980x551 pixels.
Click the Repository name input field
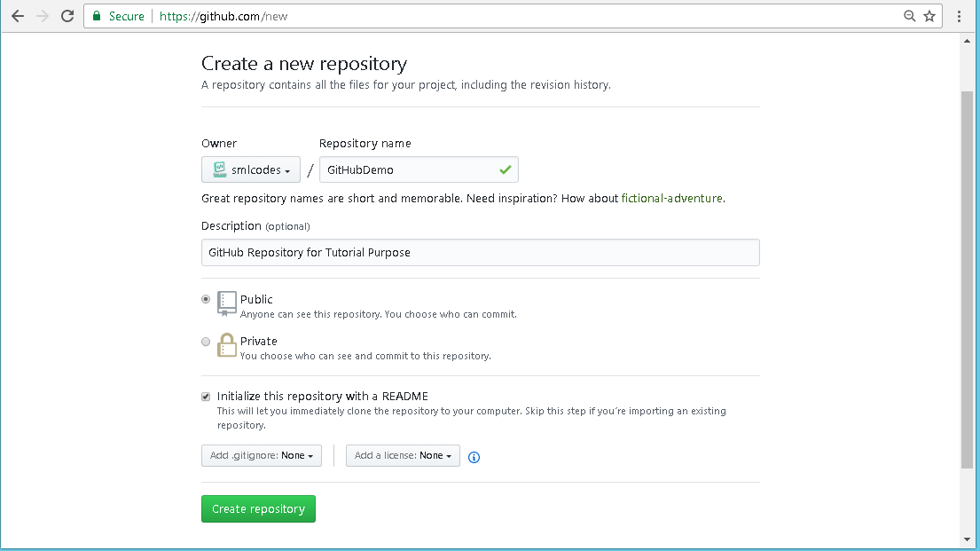tap(408, 169)
